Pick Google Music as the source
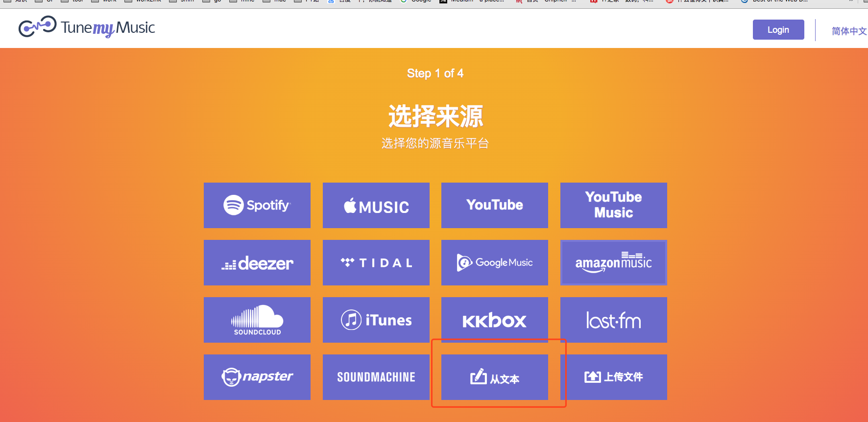The width and height of the screenshot is (868, 422). (495, 262)
